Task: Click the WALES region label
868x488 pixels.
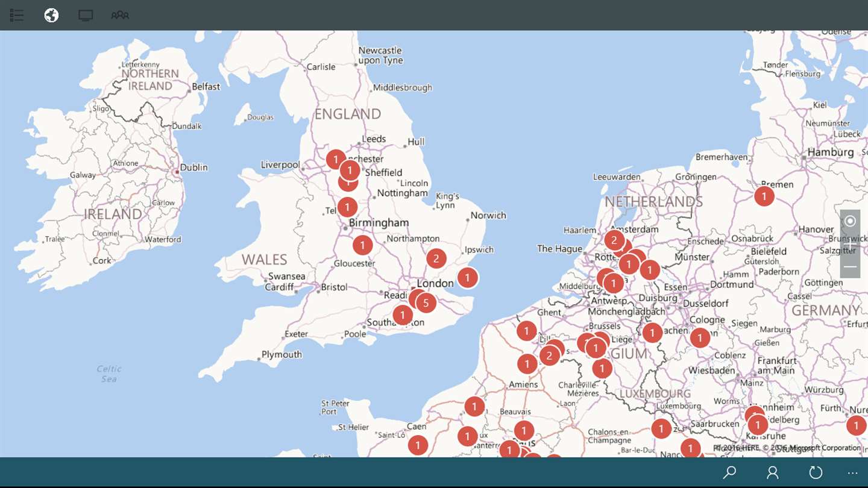Action: pos(264,260)
